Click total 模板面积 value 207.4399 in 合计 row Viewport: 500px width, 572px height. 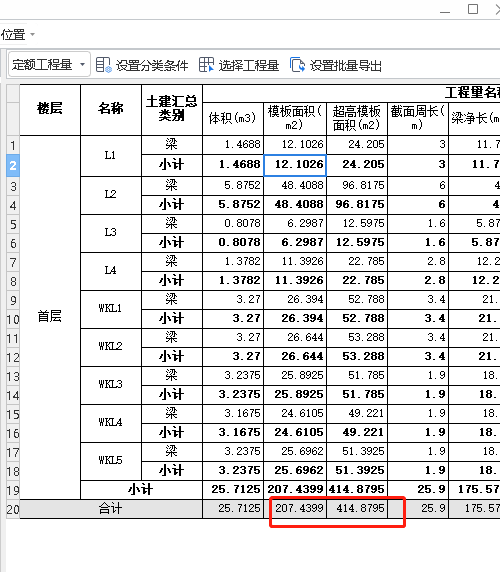point(295,509)
